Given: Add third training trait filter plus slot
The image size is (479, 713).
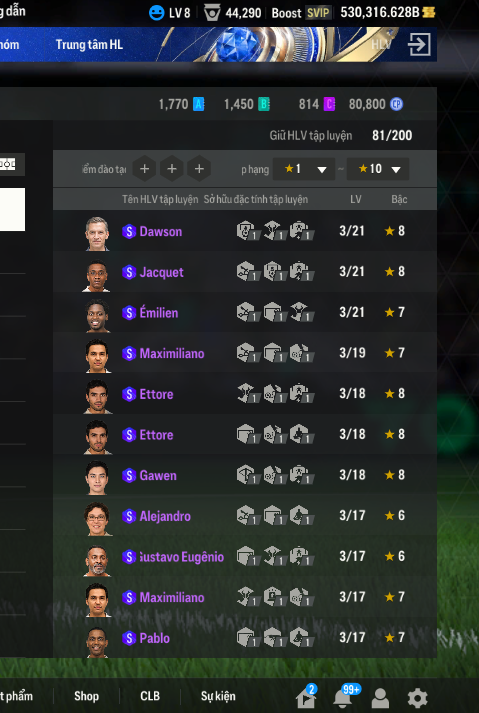Looking at the screenshot, I should click(x=199, y=169).
